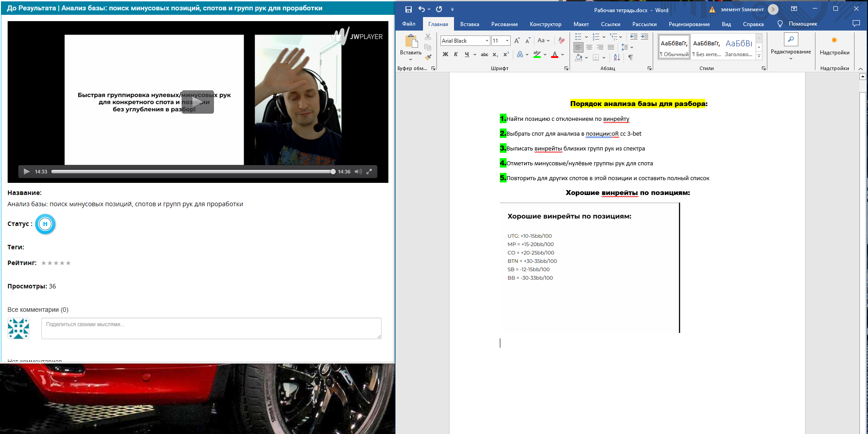Toggle bold formatting (Ж)
Screen dimensions: 868x434
tap(445, 54)
